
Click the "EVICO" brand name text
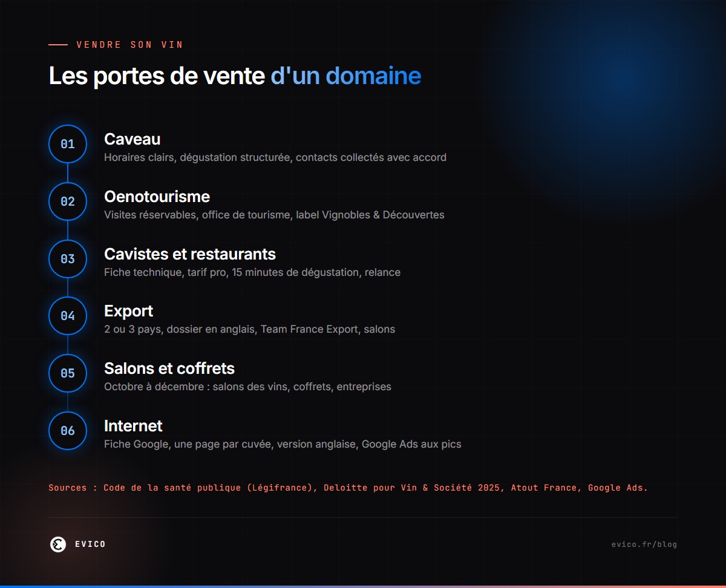pos(90,544)
